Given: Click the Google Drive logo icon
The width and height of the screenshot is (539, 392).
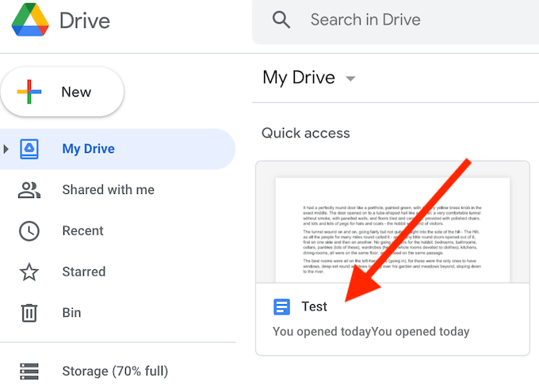Looking at the screenshot, I should [30, 20].
